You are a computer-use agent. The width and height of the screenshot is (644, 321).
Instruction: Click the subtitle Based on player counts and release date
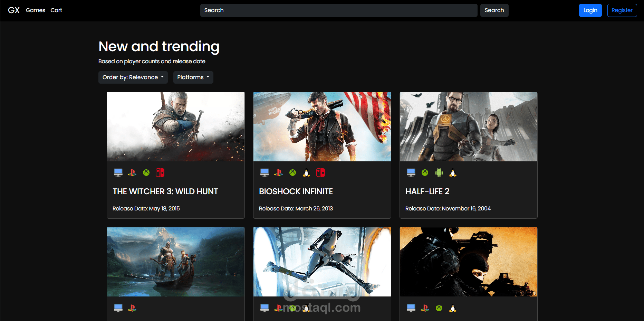[152, 62]
